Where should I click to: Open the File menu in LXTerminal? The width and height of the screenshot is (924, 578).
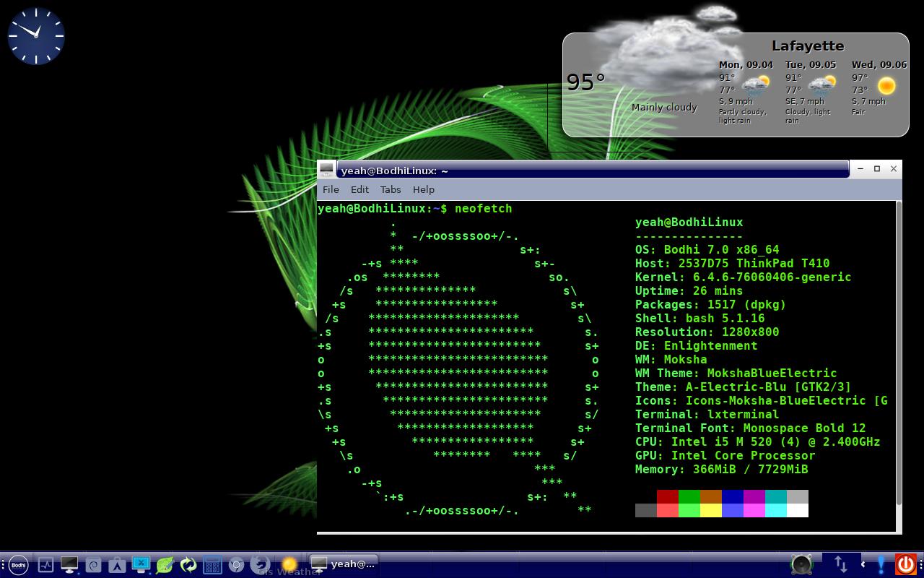coord(331,189)
